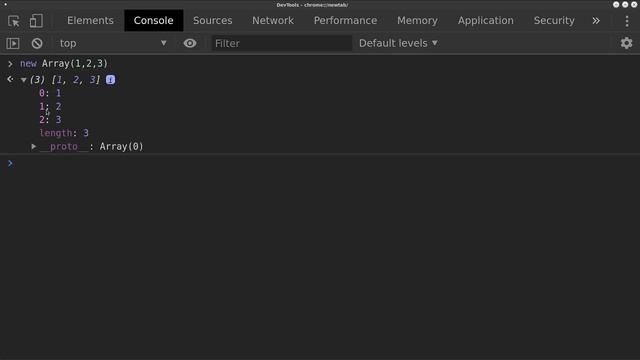The width and height of the screenshot is (640, 360).
Task: Select the '1: 2' property row
Action: pyautogui.click(x=50, y=107)
